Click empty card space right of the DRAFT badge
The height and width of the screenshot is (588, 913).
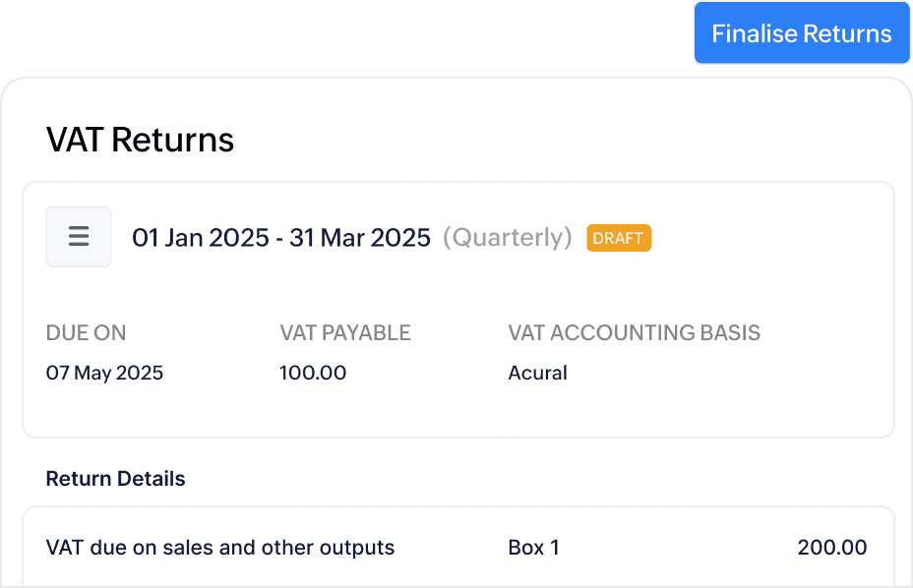pos(767,238)
